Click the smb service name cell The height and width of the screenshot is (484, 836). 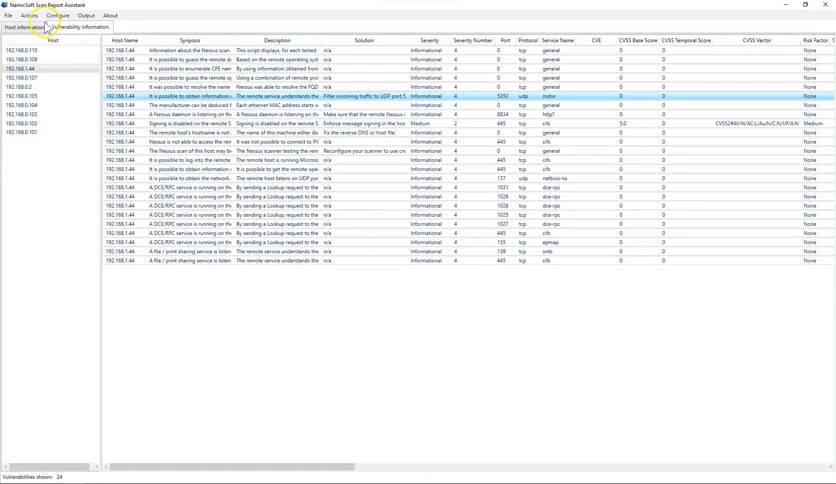pyautogui.click(x=548, y=251)
